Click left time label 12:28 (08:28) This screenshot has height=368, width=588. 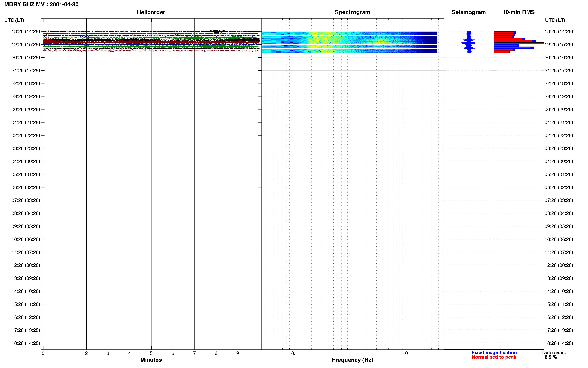click(x=26, y=265)
